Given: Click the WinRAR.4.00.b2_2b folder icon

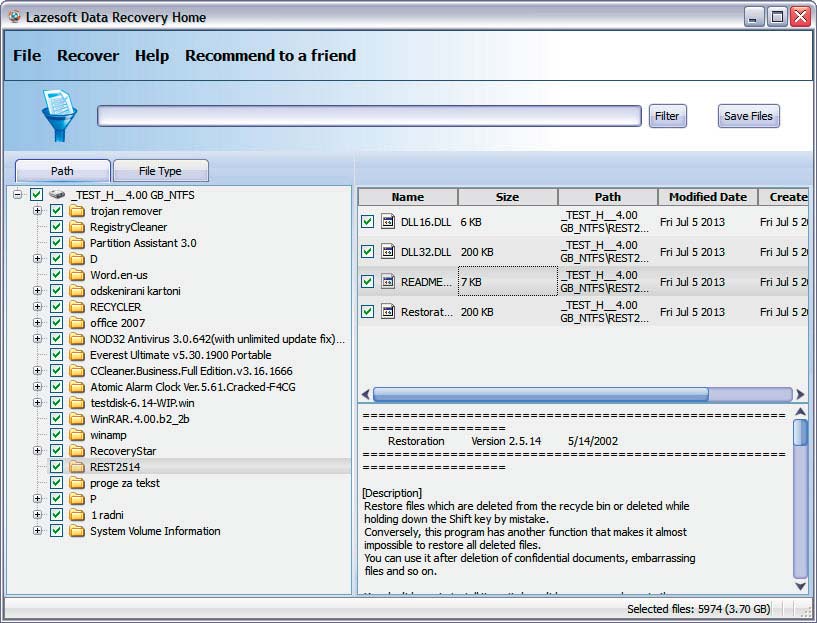Looking at the screenshot, I should [x=77, y=419].
